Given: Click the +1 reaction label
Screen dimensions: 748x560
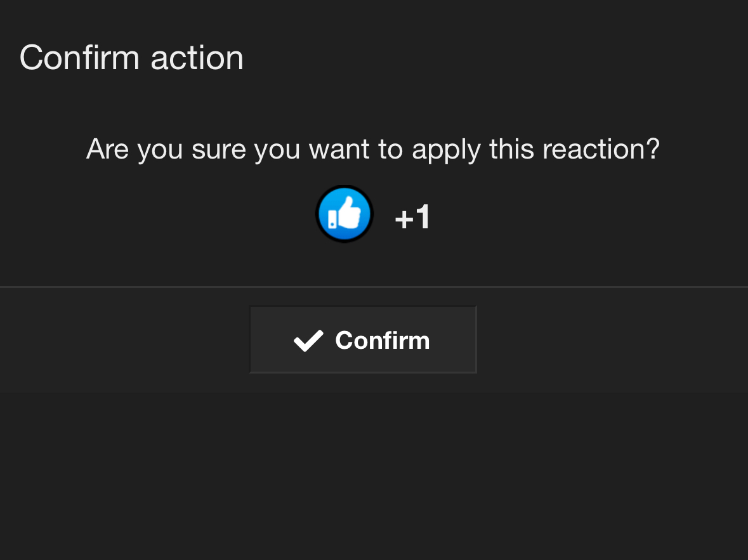Looking at the screenshot, I should (413, 218).
